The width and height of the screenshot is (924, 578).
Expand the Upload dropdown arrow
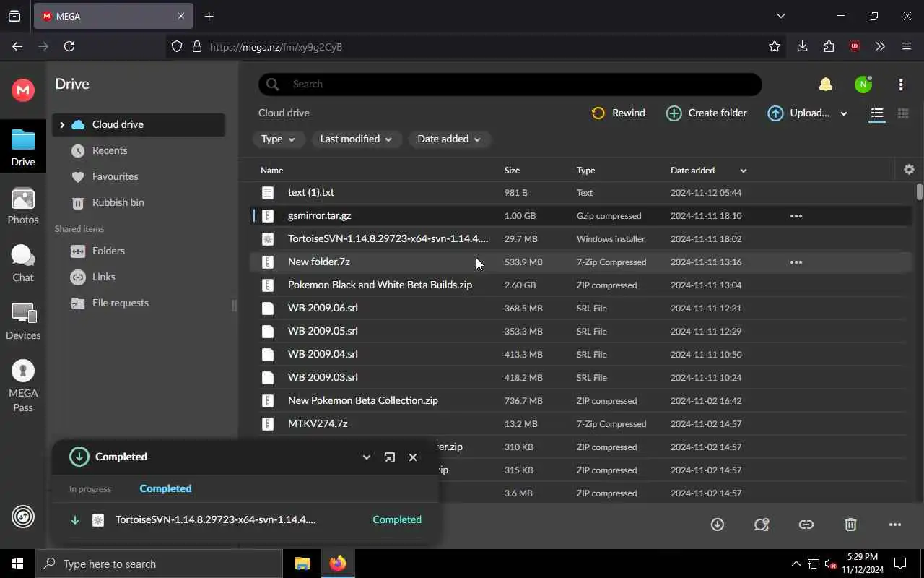[x=843, y=113]
